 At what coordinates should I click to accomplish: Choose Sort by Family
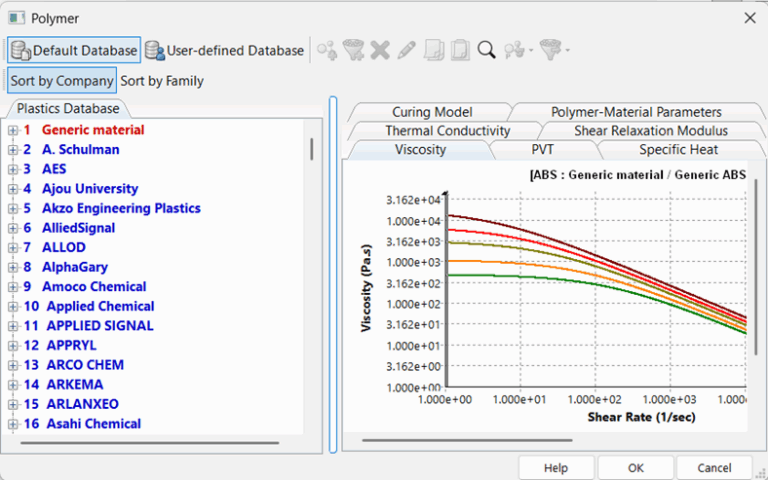(x=162, y=81)
